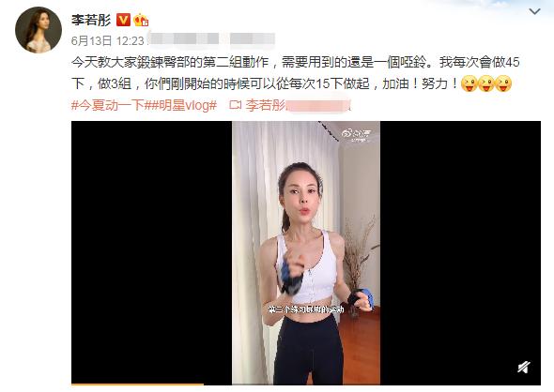Open the #今夏动一下# hashtag topic
Screen dimensions: 554x392
[107, 105]
